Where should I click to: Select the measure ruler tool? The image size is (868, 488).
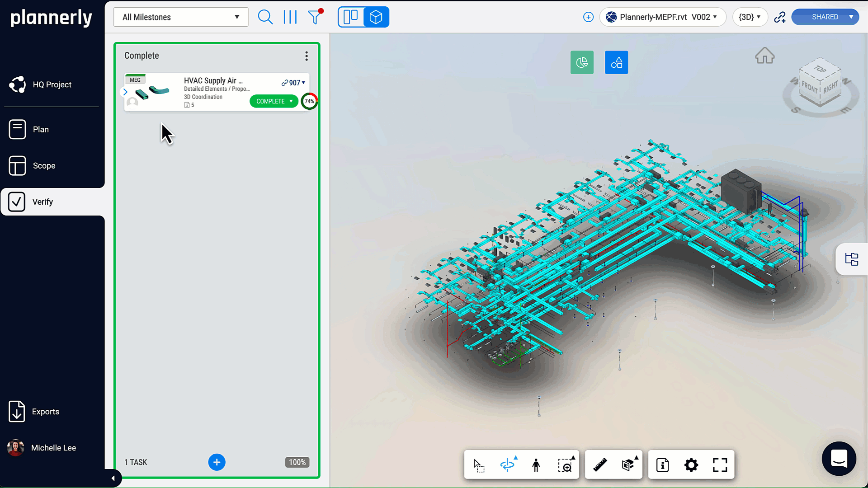[600, 465]
